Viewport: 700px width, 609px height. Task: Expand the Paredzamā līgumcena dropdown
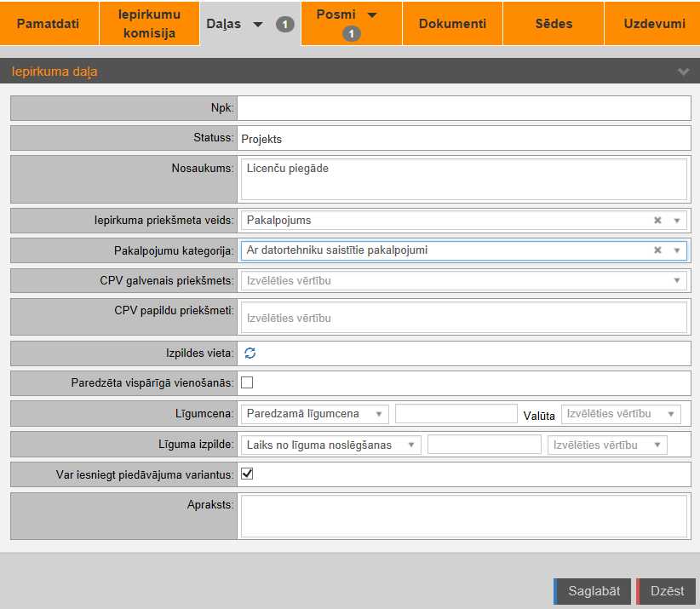point(314,414)
